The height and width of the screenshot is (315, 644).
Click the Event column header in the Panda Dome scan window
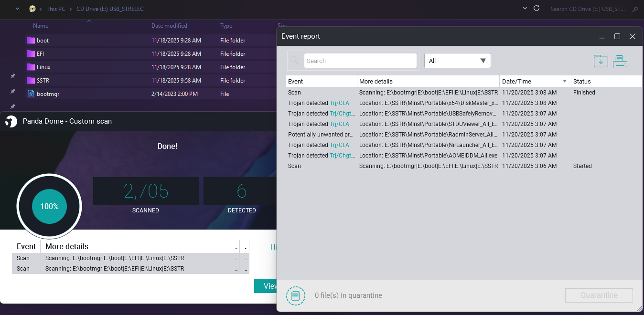(26, 246)
